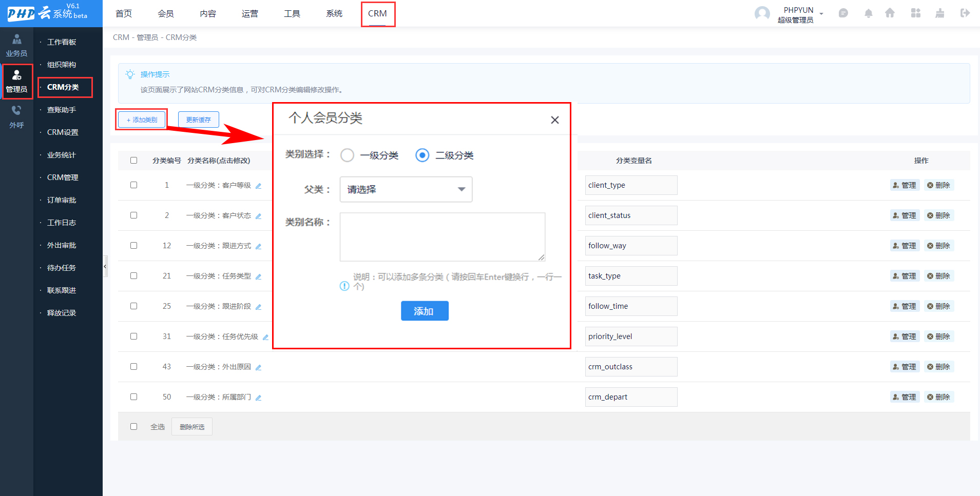Log out using the exit icon

[x=965, y=13]
